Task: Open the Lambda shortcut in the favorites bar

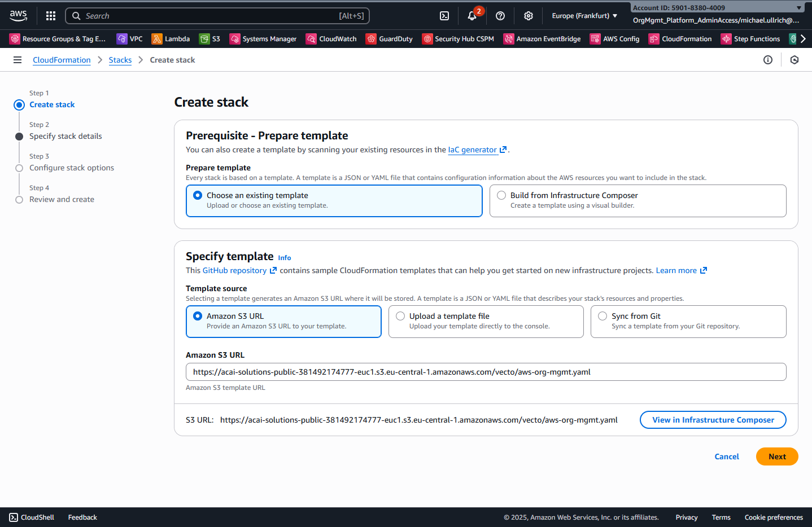Action: 171,38
